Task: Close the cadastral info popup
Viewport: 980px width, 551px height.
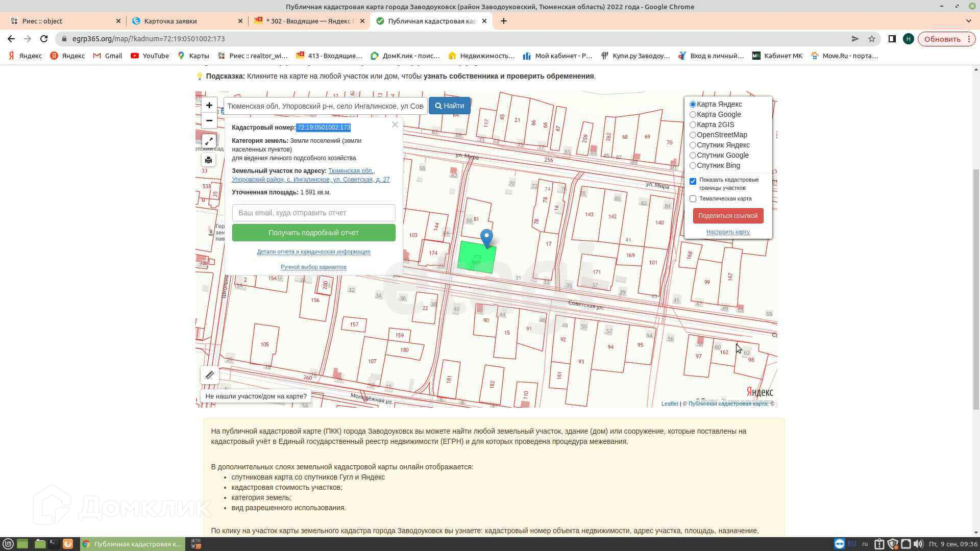Action: 395,124
